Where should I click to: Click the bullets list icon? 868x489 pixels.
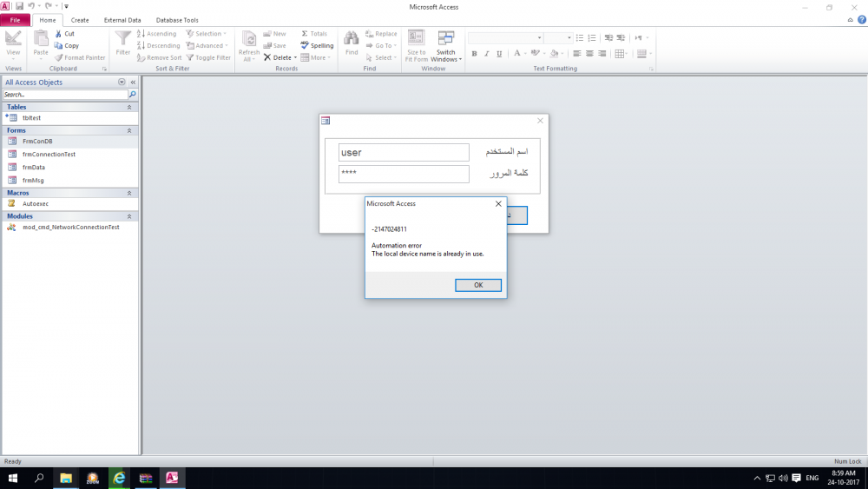(580, 37)
